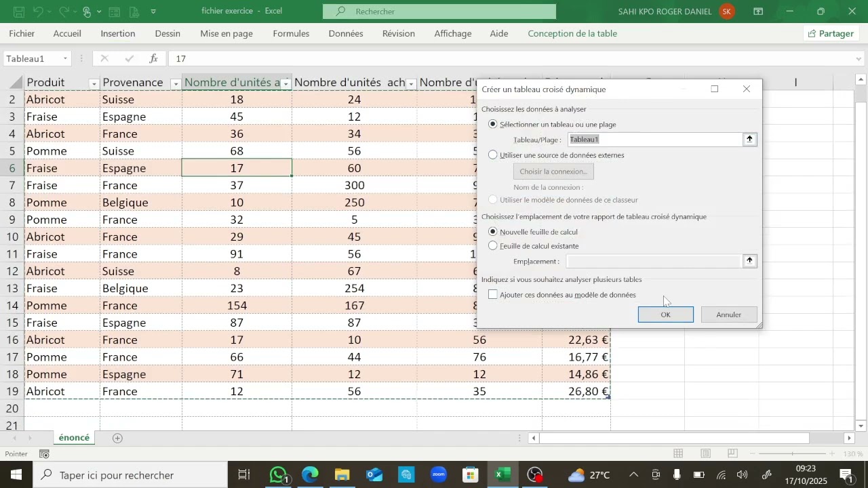
Task: Open Windows Start menu
Action: click(16, 475)
